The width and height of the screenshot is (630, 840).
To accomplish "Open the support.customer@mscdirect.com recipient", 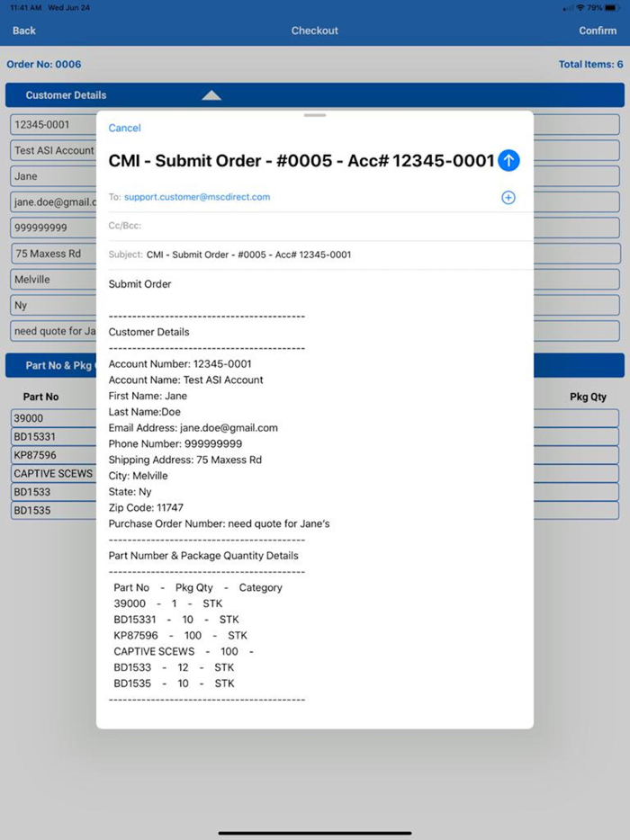I will point(197,197).
